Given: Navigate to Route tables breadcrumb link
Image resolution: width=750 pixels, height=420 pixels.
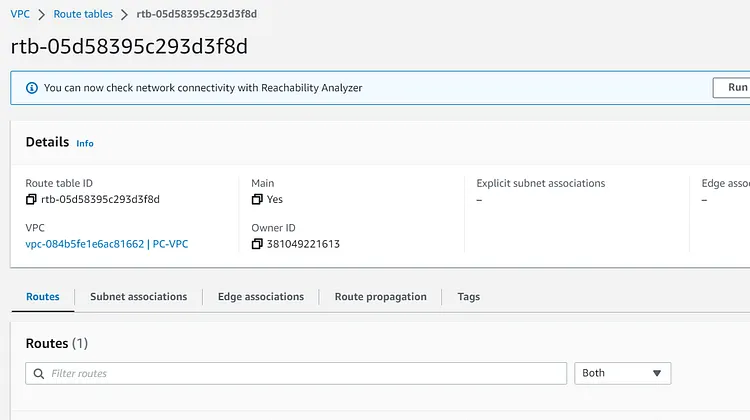Looking at the screenshot, I should point(83,15).
